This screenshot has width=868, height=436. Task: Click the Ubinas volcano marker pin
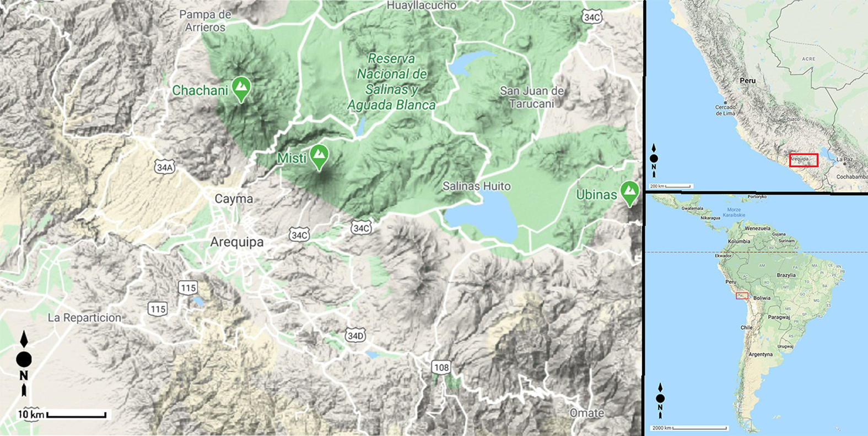point(629,193)
